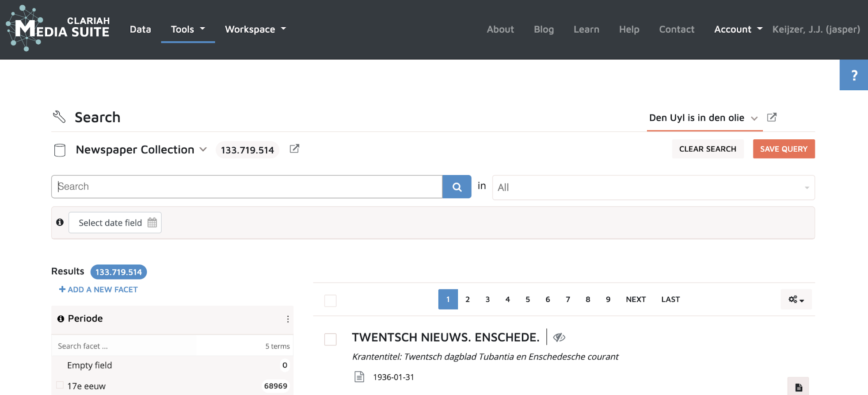Click the Media Suite logo
868x395 pixels.
click(x=57, y=28)
